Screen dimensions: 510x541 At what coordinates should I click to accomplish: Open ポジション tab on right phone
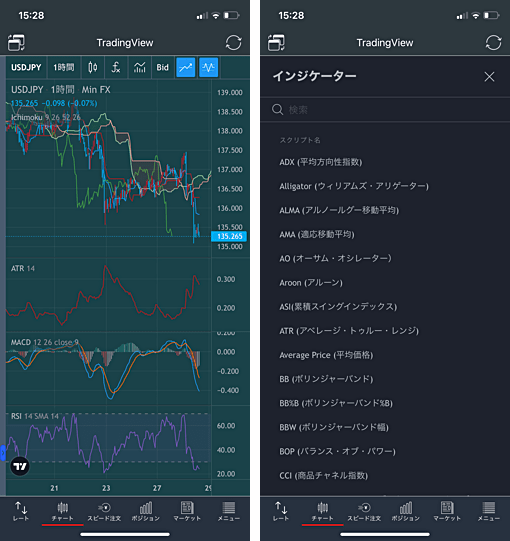click(x=406, y=512)
